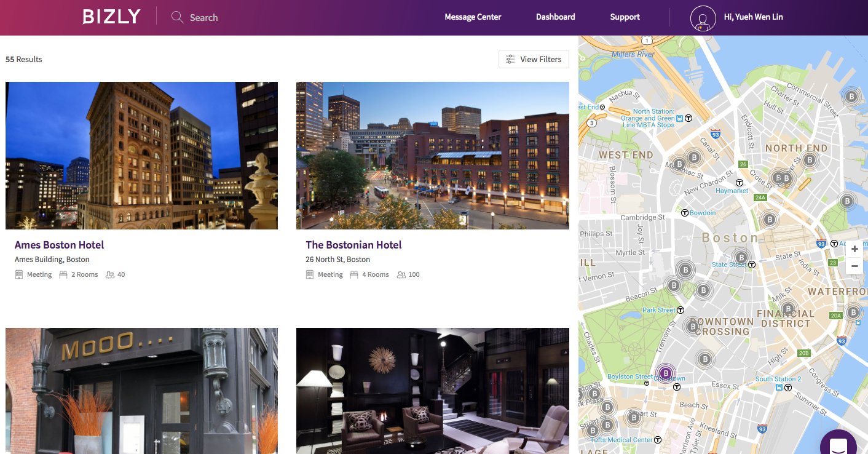The width and height of the screenshot is (868, 454).
Task: Click the search magnifier icon
Action: 177,17
